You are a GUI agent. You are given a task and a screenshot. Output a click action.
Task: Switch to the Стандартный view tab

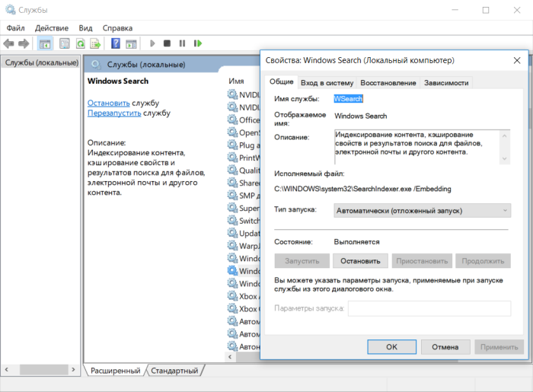click(x=174, y=371)
